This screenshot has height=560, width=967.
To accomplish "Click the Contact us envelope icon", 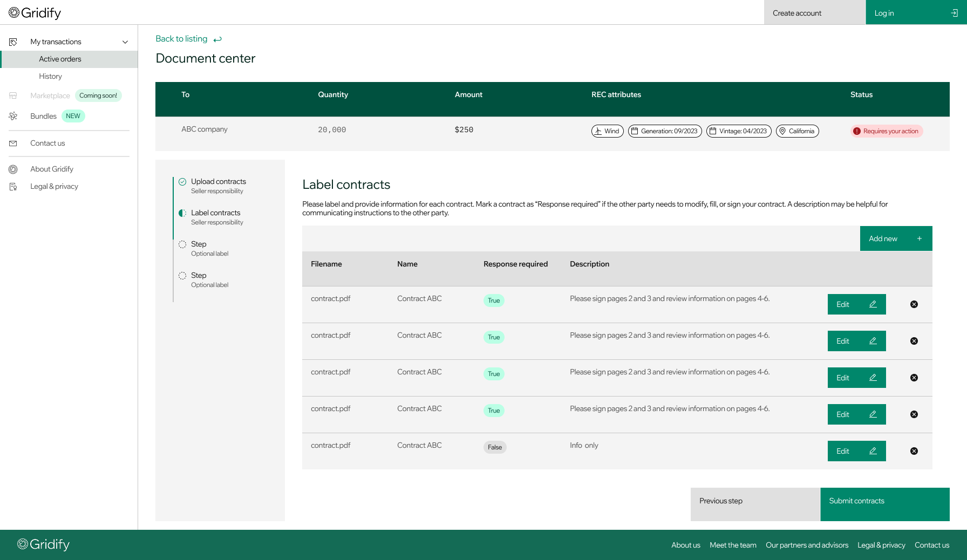I will (x=13, y=143).
